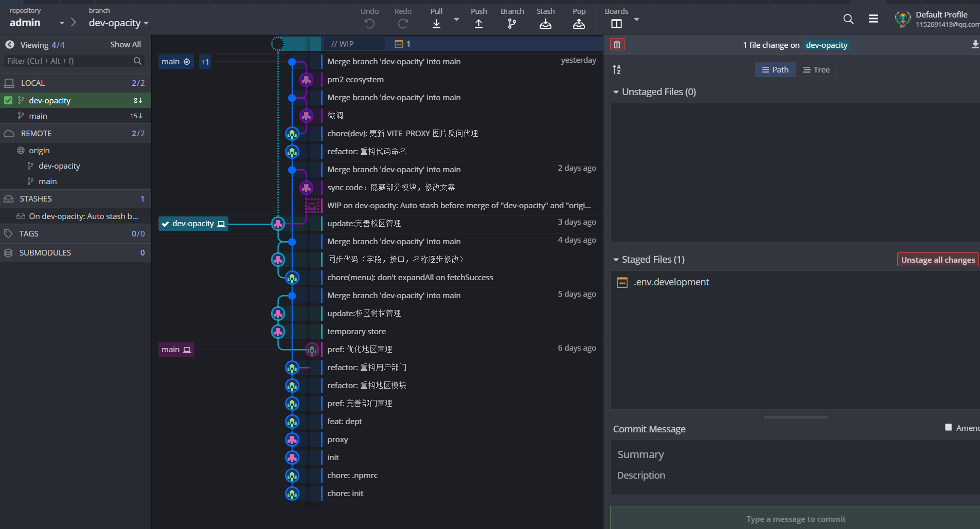This screenshot has height=529, width=980.
Task: Click the commit avatar for 'temporary store'
Action: click(x=278, y=332)
